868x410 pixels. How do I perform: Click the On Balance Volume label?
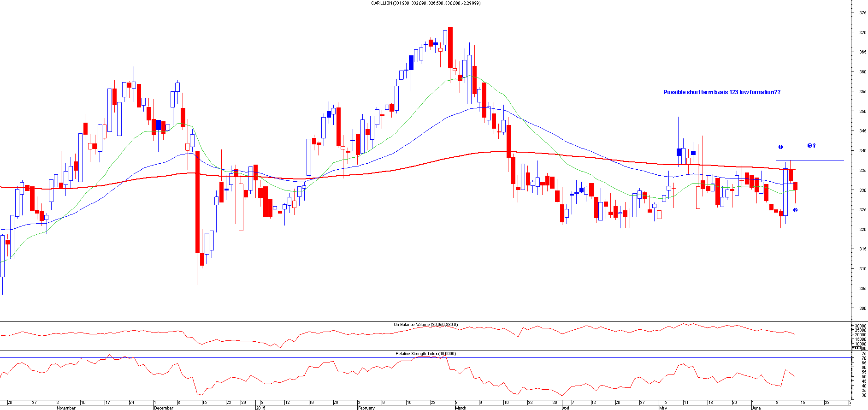pos(425,325)
